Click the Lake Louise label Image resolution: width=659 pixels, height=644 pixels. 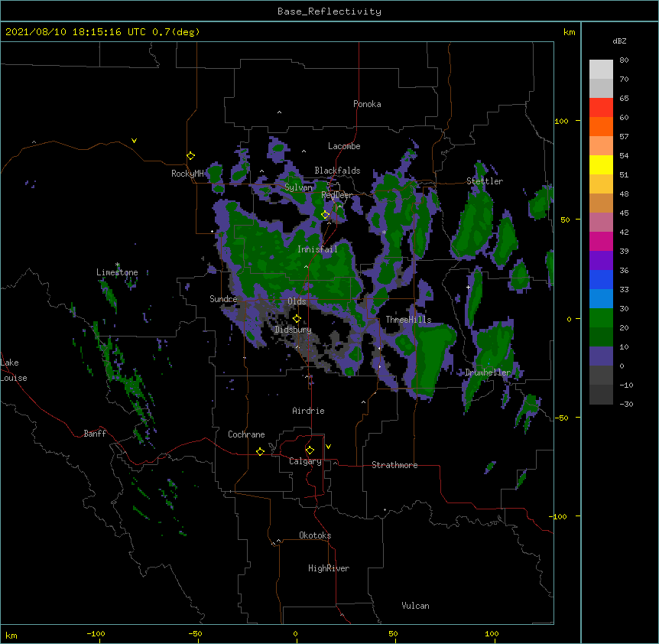[x=13, y=370]
